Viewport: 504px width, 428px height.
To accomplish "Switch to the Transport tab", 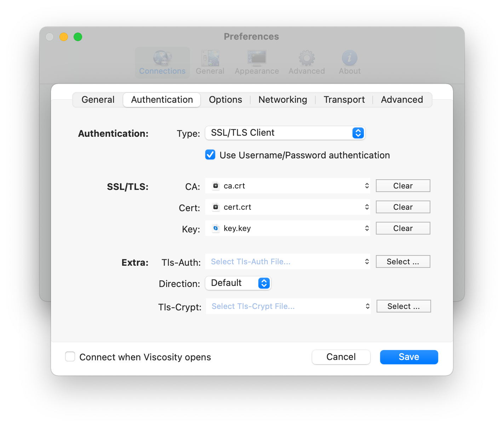I will (344, 100).
